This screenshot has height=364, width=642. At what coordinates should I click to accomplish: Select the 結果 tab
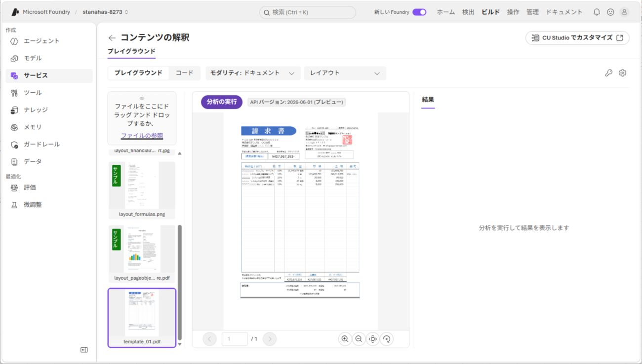tap(428, 100)
